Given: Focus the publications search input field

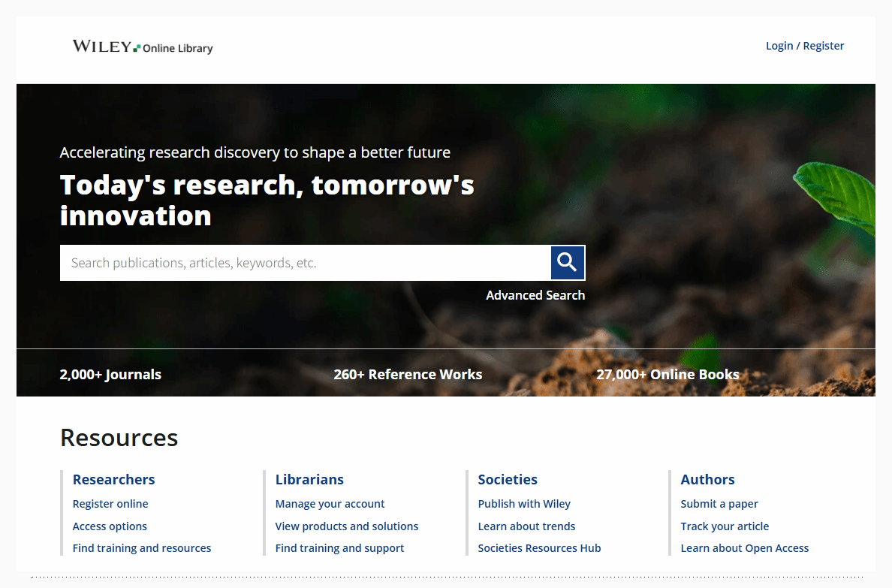Looking at the screenshot, I should [305, 263].
